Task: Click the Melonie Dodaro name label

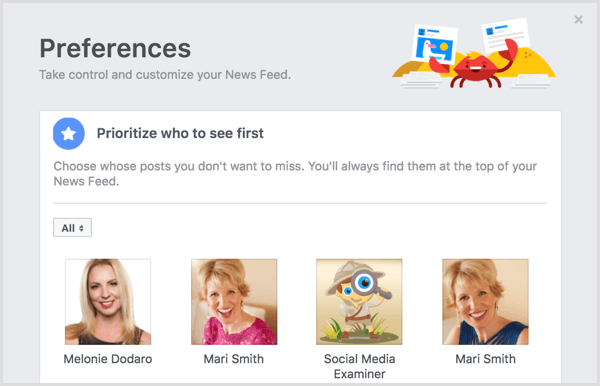Action: coord(108,359)
